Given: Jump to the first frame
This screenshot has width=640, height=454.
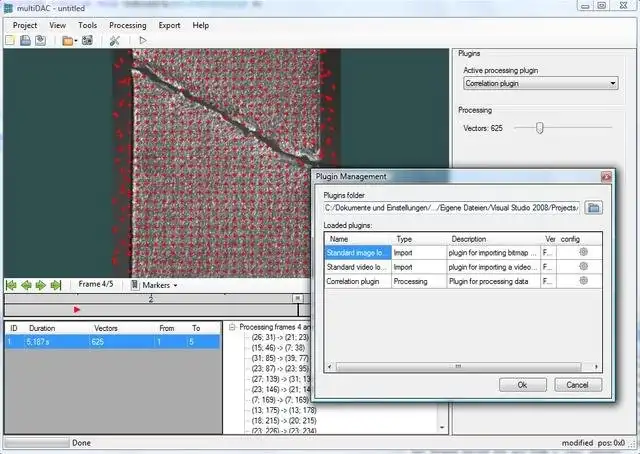Looking at the screenshot, I should coord(11,285).
